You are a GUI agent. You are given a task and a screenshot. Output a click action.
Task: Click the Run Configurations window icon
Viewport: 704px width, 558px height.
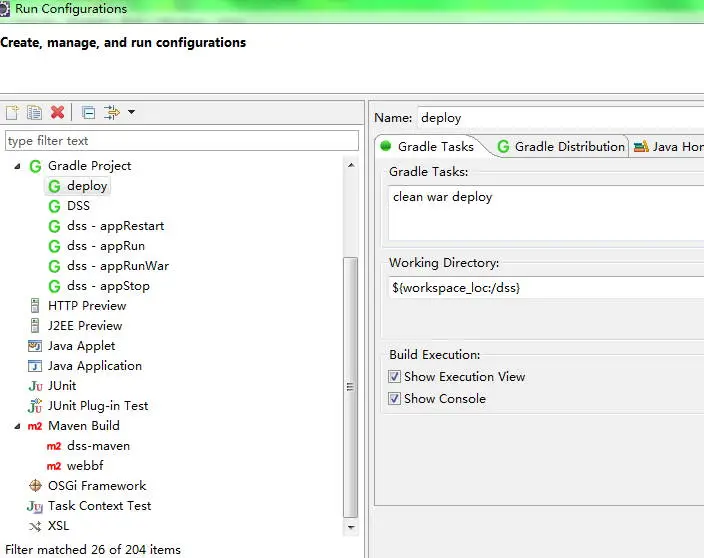[x=4, y=9]
